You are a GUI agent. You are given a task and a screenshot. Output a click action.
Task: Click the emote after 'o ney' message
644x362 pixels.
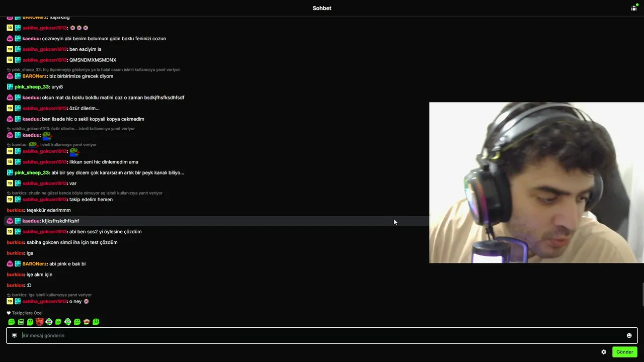[x=86, y=302]
